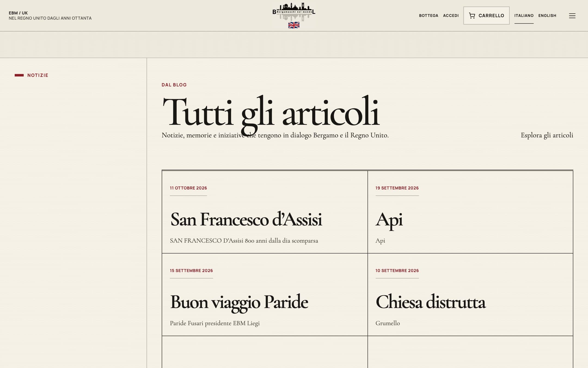The image size is (588, 368).
Task: Click the Grumello excerpt text
Action: pos(388,323)
